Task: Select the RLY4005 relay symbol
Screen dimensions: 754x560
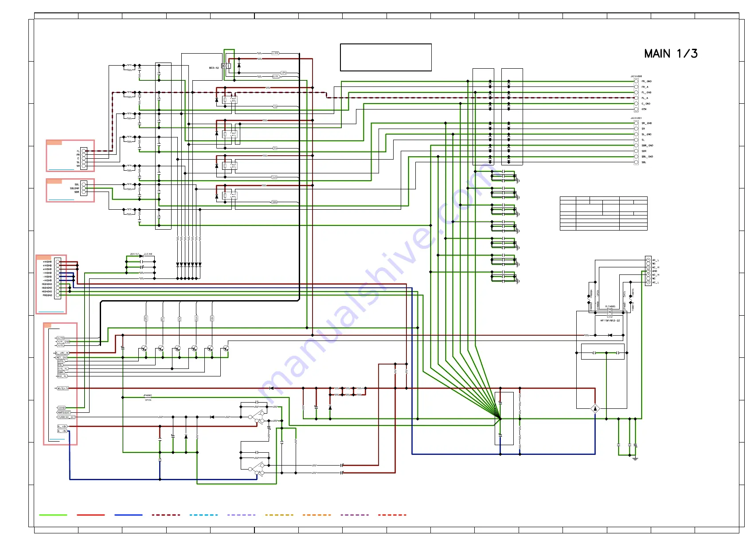Action: click(x=609, y=312)
